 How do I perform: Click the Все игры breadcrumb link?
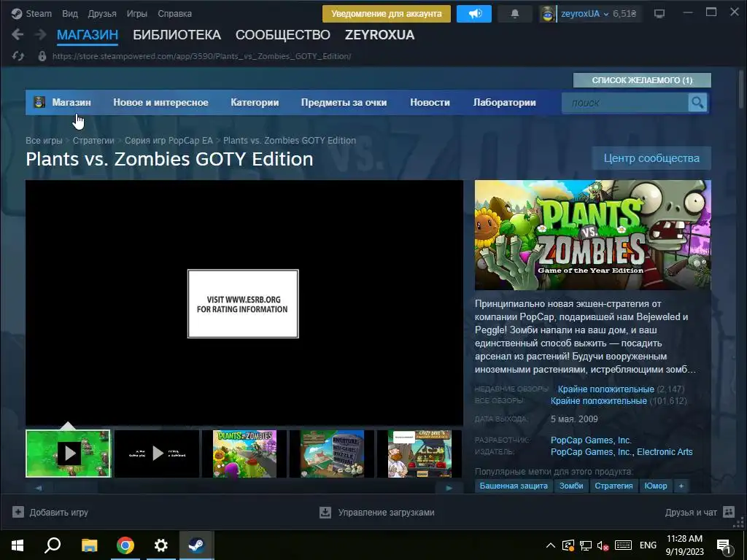[44, 141]
